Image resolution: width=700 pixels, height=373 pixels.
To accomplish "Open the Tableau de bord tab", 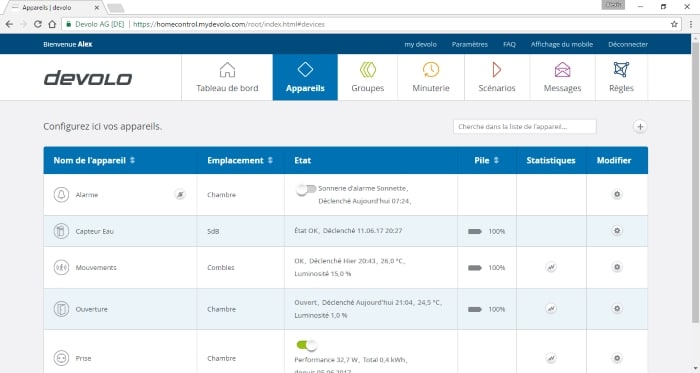I will 227,77.
